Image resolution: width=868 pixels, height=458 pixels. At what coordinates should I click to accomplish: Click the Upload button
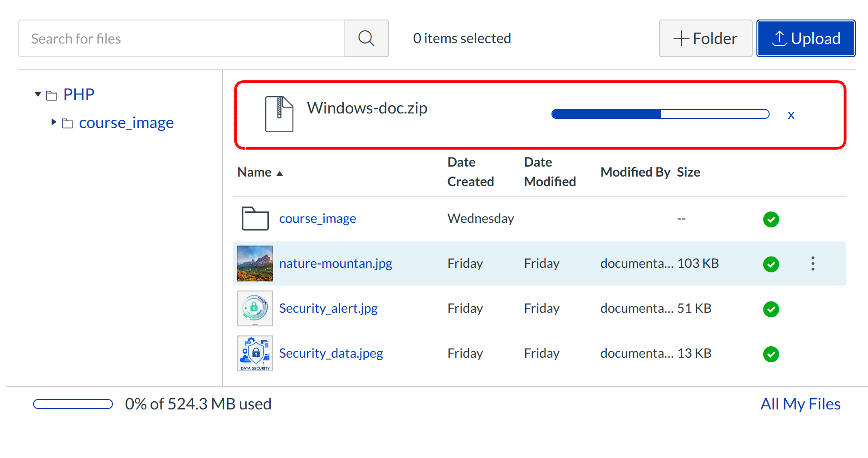tap(805, 39)
